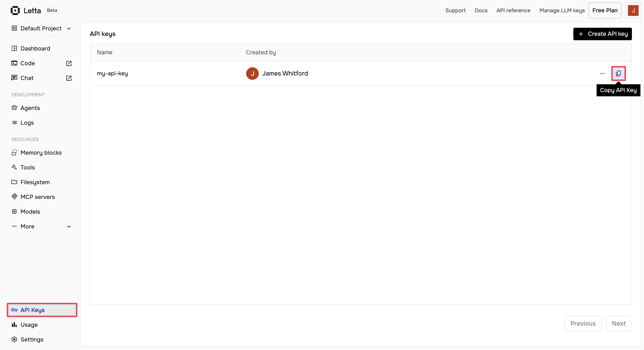Open the Settings page
This screenshot has height=350, width=644.
coord(32,339)
